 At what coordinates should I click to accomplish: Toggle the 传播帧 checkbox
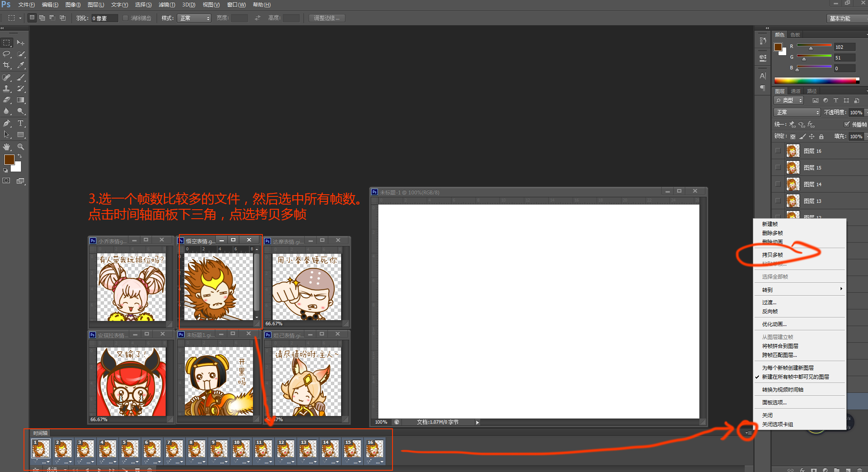tap(847, 124)
